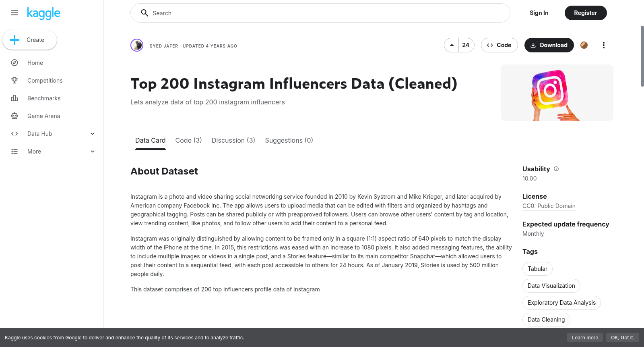Open the hamburger navigation menu
This screenshot has height=347, width=644.
pyautogui.click(x=14, y=13)
